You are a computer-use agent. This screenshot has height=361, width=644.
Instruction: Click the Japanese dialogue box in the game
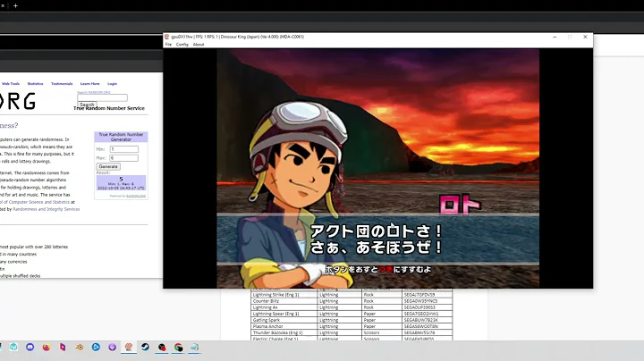[x=377, y=239]
